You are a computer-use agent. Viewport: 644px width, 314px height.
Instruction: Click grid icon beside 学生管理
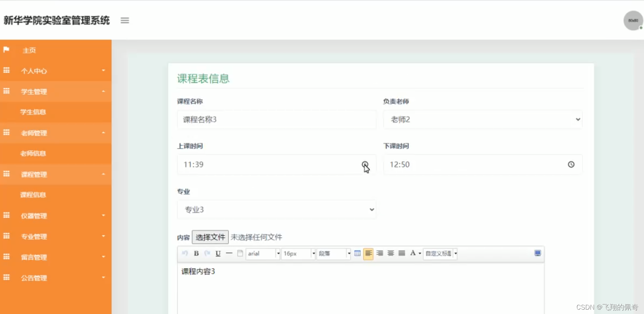coord(7,91)
